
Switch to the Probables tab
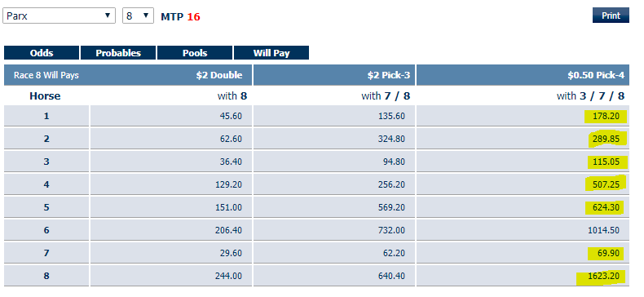(118, 53)
